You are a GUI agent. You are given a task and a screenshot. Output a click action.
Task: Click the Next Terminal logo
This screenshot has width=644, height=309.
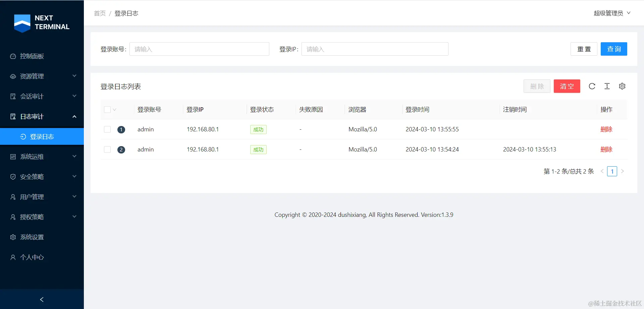[x=42, y=23]
